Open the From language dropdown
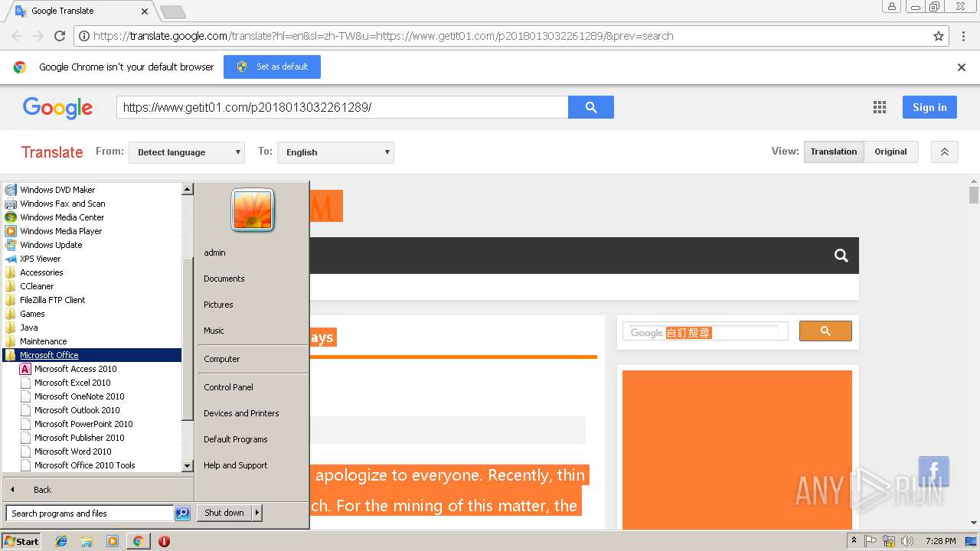This screenshot has width=980, height=551. [x=187, y=152]
